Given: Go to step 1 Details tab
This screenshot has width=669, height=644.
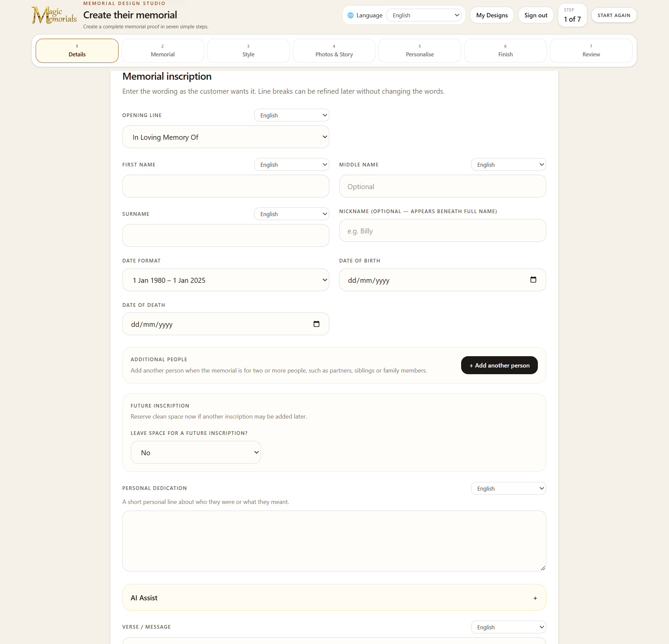Looking at the screenshot, I should [x=77, y=50].
